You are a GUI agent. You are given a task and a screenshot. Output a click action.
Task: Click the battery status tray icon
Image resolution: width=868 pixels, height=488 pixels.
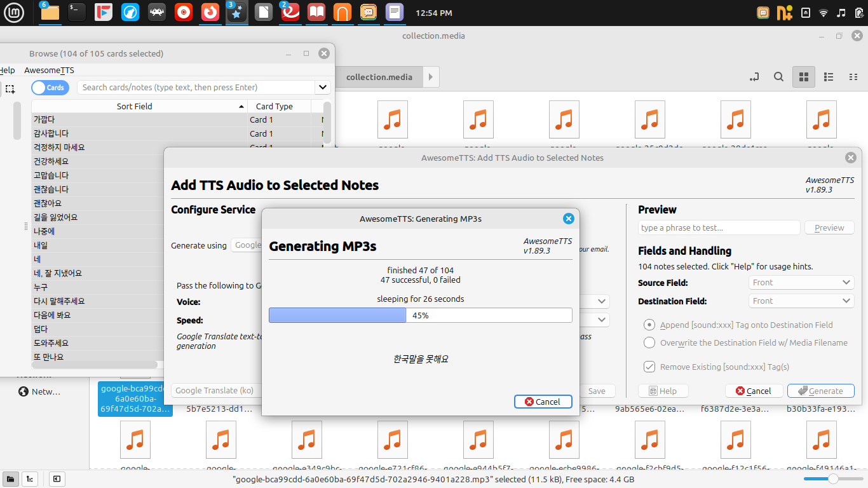tap(859, 13)
